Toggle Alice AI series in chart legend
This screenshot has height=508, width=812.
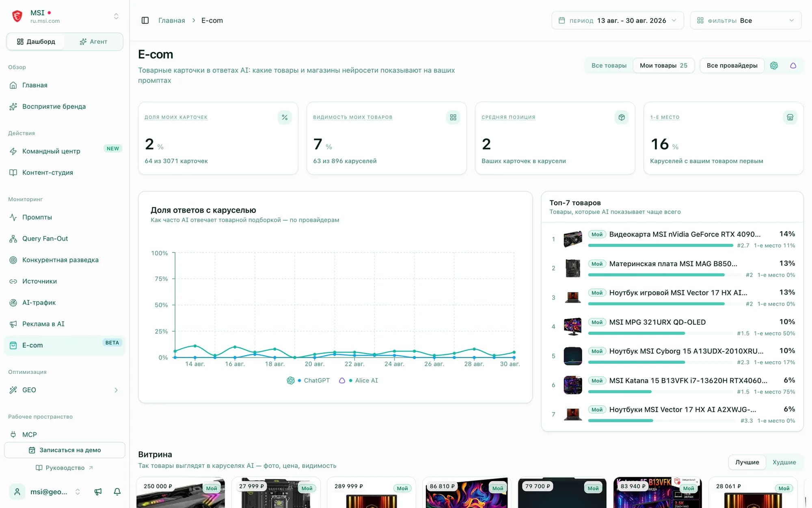click(x=358, y=380)
